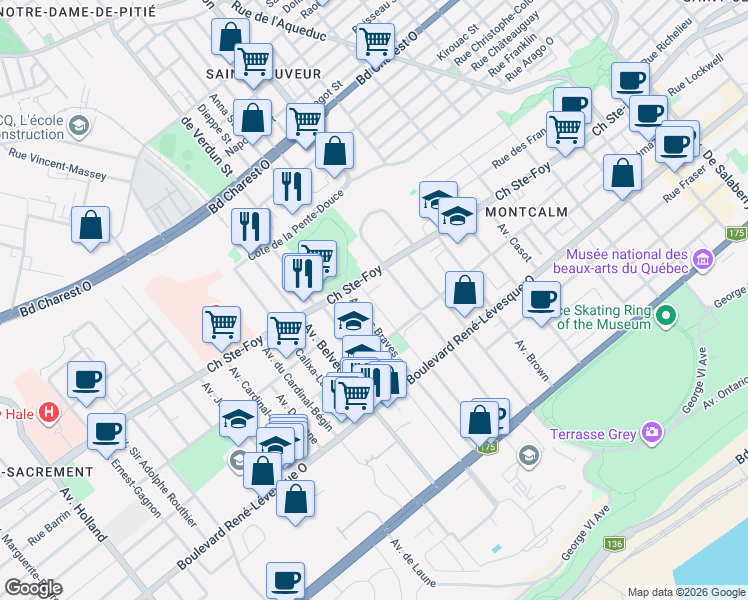Click the coffee cup marker beside Rue Richelieu
748x600 pixels.
[x=630, y=81]
